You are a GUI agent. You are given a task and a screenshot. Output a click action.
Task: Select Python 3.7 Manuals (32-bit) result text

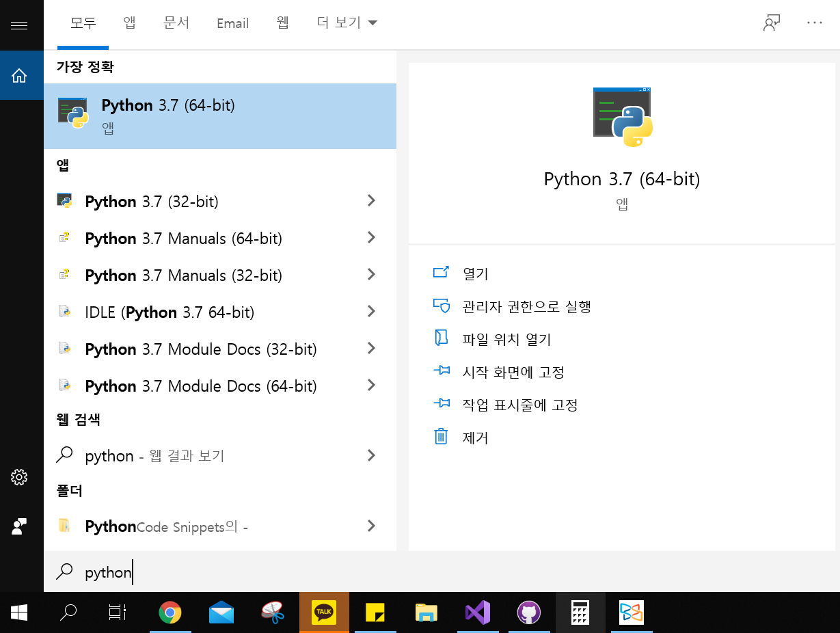(184, 275)
